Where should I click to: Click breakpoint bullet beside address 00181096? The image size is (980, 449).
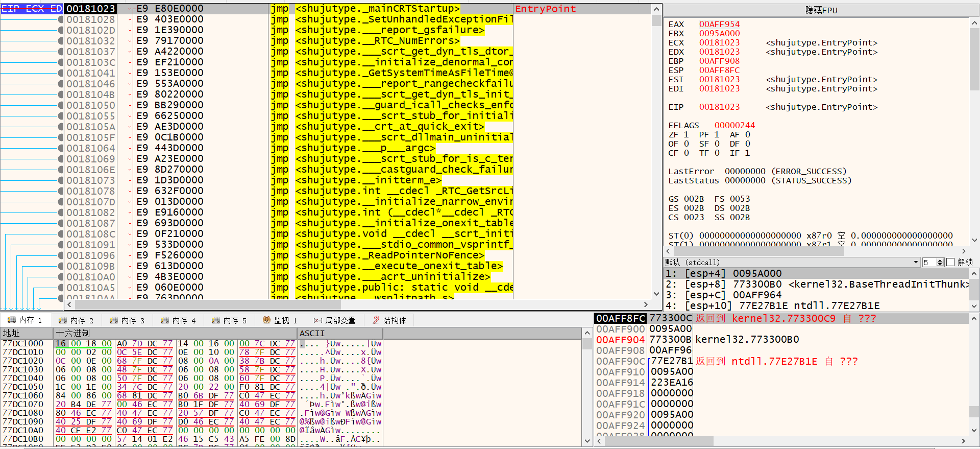click(61, 255)
